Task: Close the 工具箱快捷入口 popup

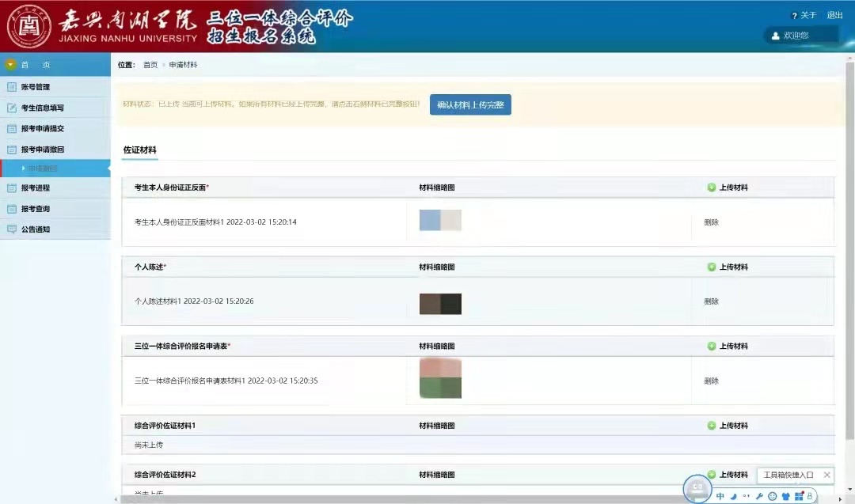Action: pos(826,475)
